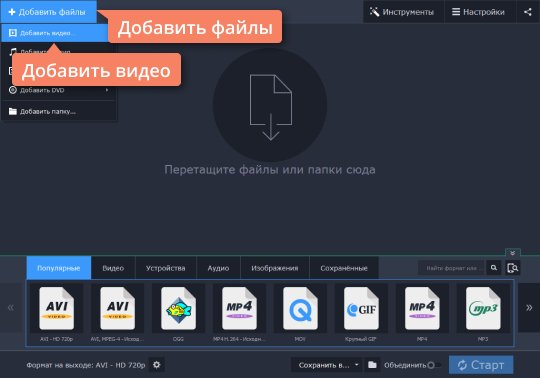The height and width of the screenshot is (378, 540).
Task: Select the OGG format preset
Action: [x=178, y=313]
